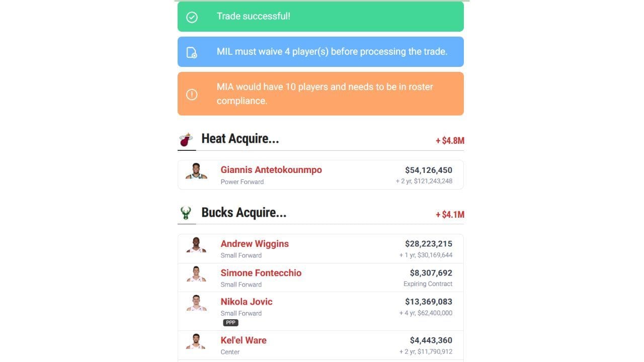Click the green checkmark success icon

[x=191, y=17]
